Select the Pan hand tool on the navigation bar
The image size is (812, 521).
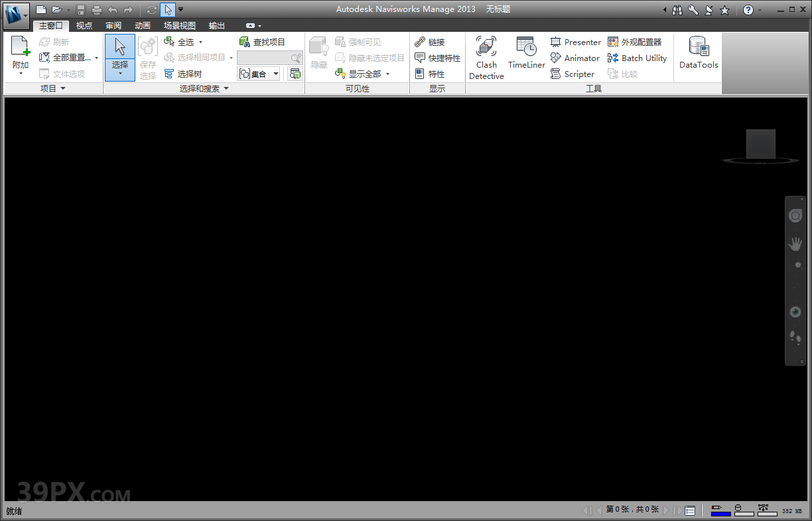pos(795,243)
